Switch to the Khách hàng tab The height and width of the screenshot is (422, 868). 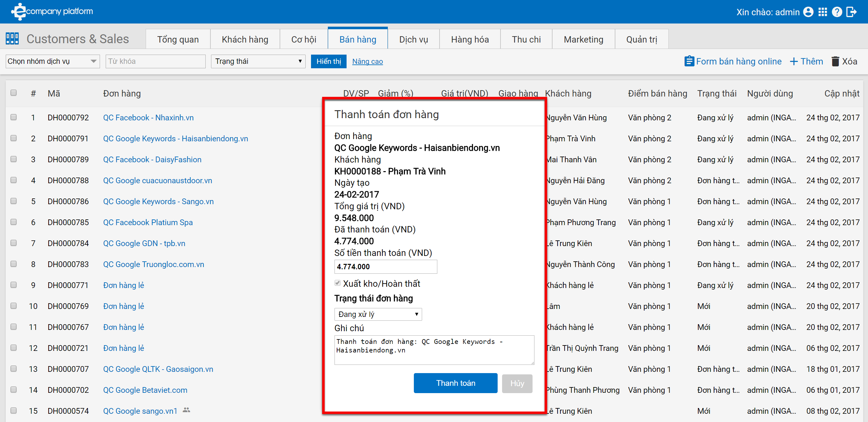tap(245, 39)
